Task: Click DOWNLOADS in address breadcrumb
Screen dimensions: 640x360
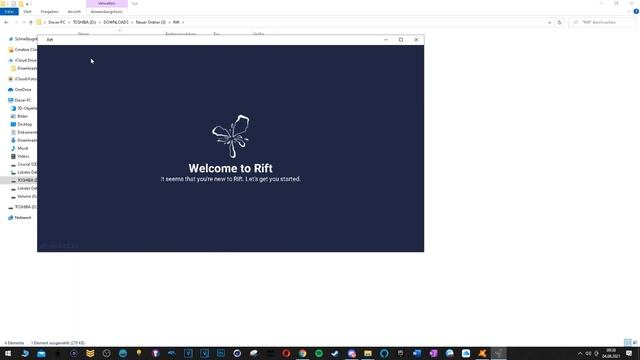Action: point(116,22)
